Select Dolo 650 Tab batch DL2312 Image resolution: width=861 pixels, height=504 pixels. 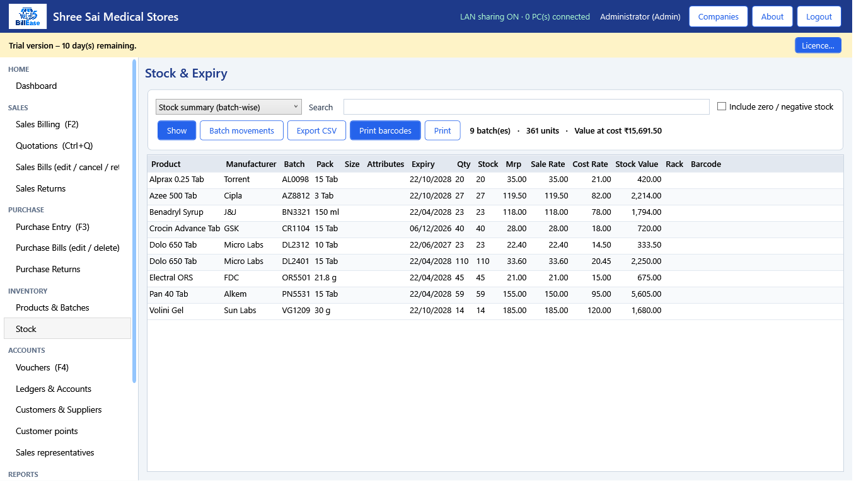point(495,245)
